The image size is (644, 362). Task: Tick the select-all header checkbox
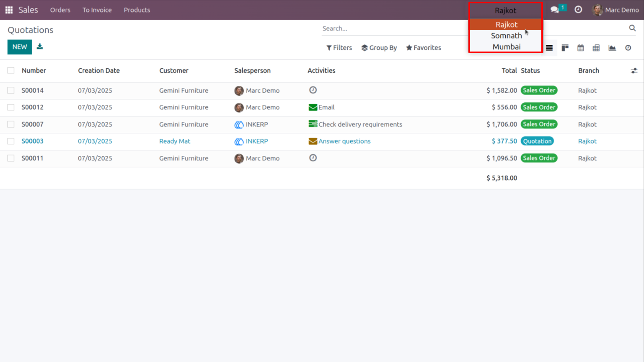tap(11, 70)
